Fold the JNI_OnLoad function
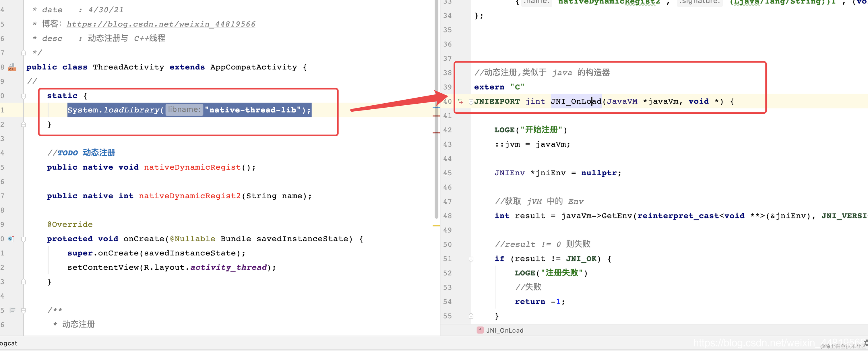868x351 pixels. [x=471, y=101]
